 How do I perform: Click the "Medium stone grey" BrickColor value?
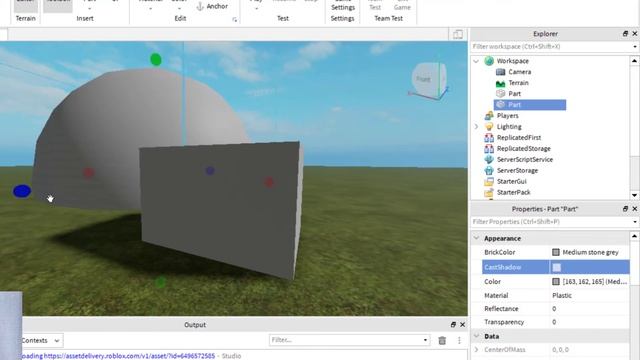click(x=591, y=252)
